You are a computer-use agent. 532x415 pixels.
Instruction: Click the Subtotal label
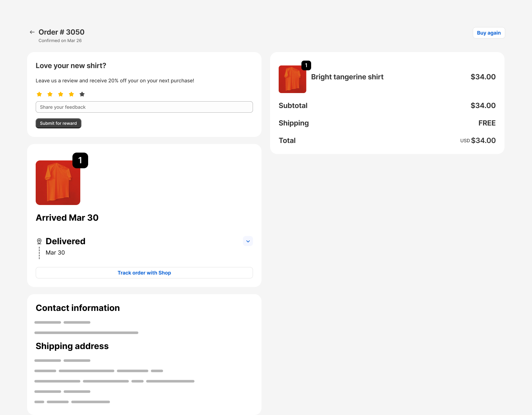pyautogui.click(x=293, y=106)
